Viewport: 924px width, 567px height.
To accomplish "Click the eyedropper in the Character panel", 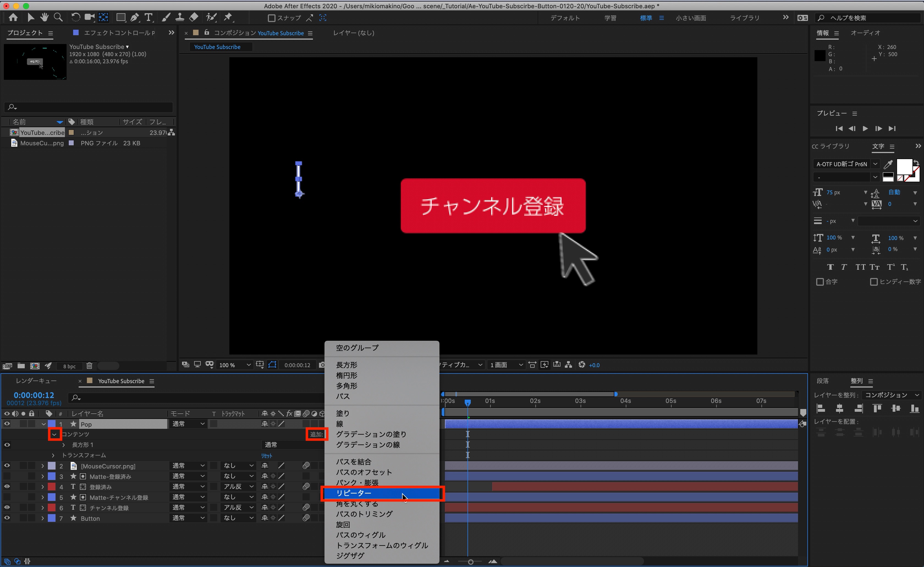I will 888,164.
